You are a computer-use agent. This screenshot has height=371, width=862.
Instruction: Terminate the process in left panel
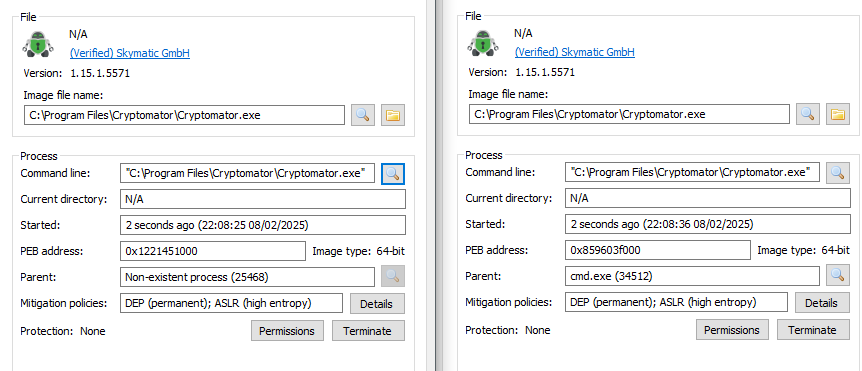(x=367, y=331)
